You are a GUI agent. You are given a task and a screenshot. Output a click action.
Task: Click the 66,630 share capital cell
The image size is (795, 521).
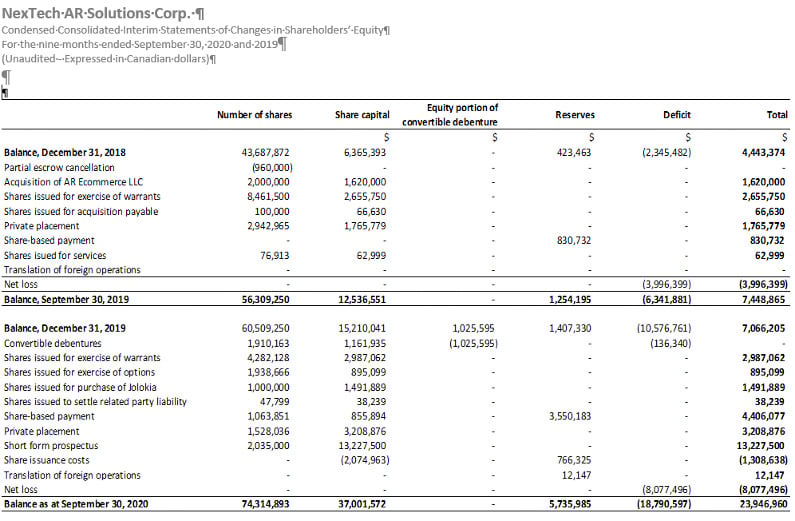coord(371,211)
